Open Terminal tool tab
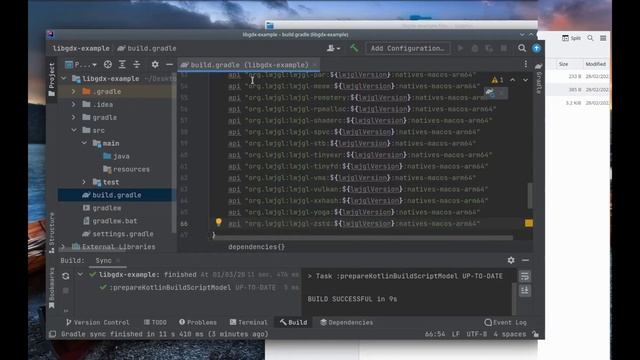Viewport: 640px width, 360px height. click(249, 322)
